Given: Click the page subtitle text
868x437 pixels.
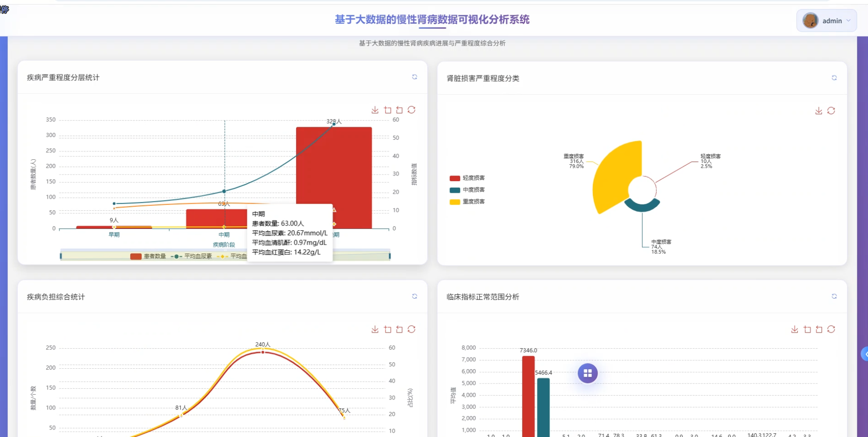Looking at the screenshot, I should click(432, 43).
